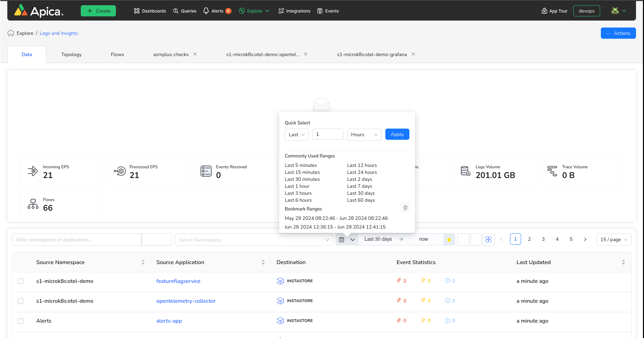Click the blue grid view icon
The height and width of the screenshot is (338, 644).
tap(488, 240)
